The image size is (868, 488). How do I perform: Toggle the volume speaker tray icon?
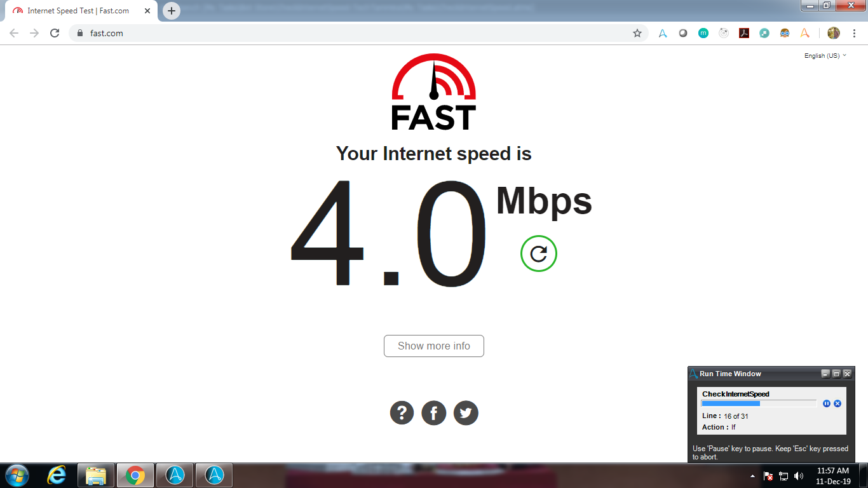click(799, 476)
